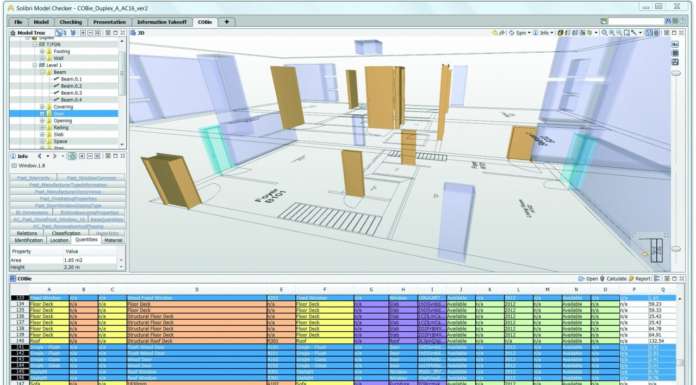Switch to the Model tab

[41, 22]
